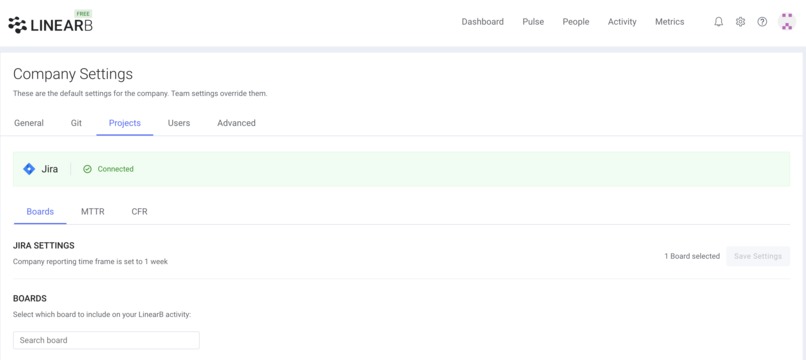
Task: Open the Metrics page
Action: pyautogui.click(x=669, y=22)
